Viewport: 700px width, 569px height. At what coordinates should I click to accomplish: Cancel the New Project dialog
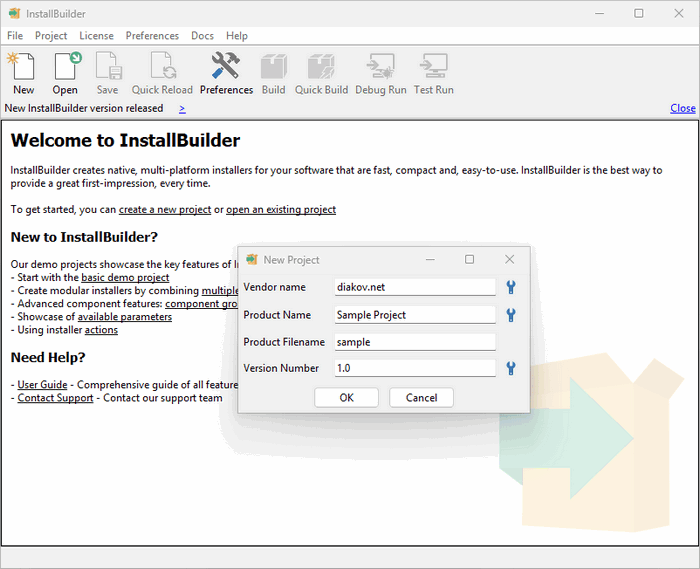click(x=421, y=397)
